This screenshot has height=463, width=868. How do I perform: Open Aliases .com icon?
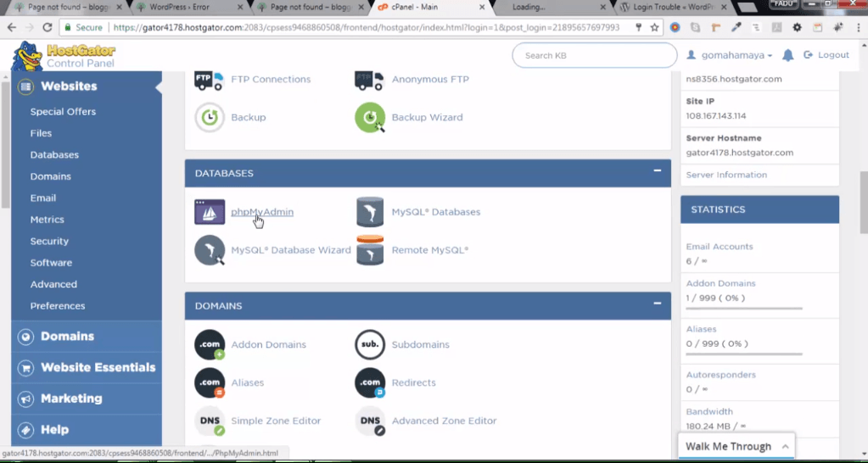coord(210,382)
